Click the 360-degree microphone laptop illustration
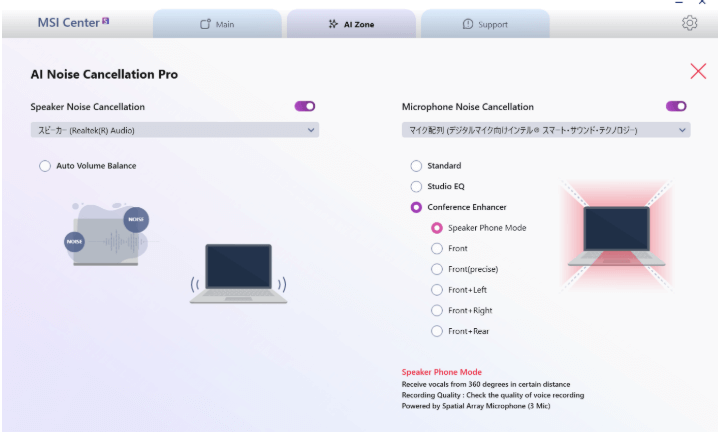Image resolution: width=720 pixels, height=436 pixels. pos(616,236)
